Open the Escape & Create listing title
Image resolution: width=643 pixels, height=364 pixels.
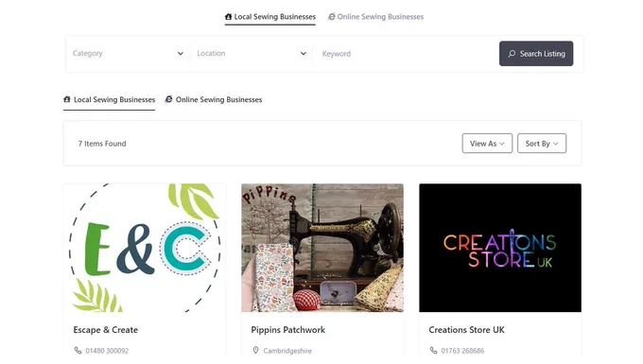pyautogui.click(x=105, y=330)
